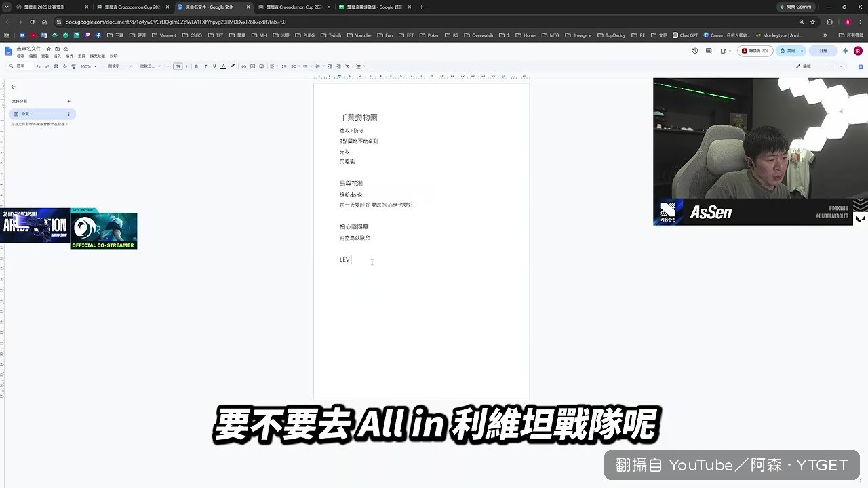
Task: Click the font size field showing 14
Action: click(x=178, y=66)
